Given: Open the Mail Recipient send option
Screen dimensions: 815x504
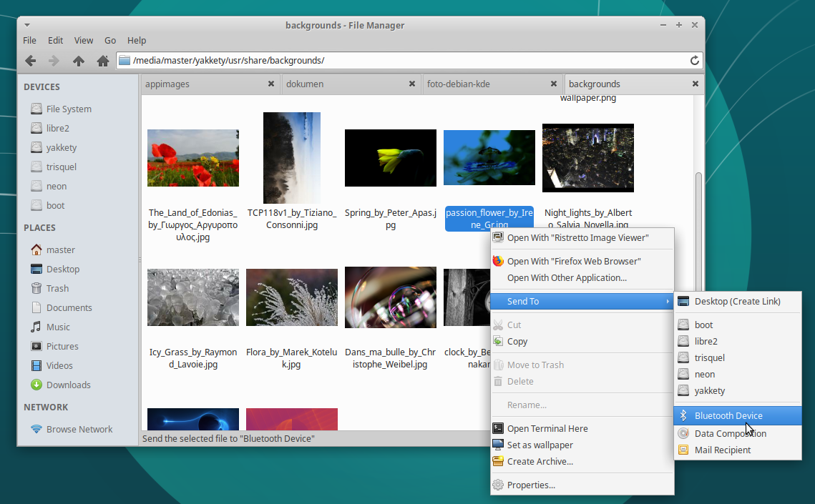Looking at the screenshot, I should (724, 450).
